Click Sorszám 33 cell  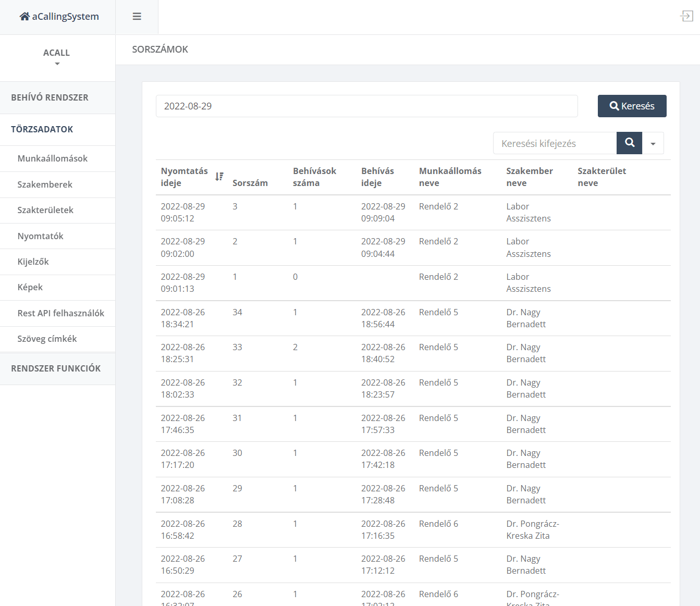tap(237, 347)
